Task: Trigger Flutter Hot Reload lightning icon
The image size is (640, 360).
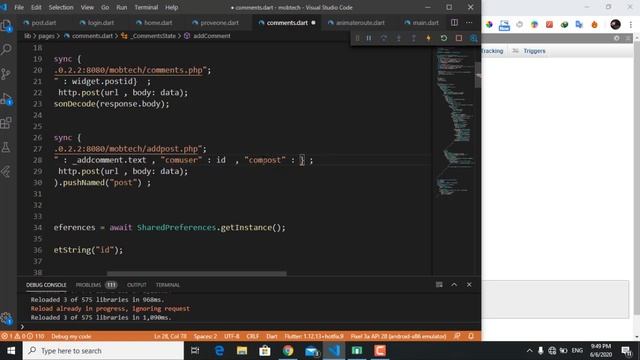Action: tap(429, 38)
